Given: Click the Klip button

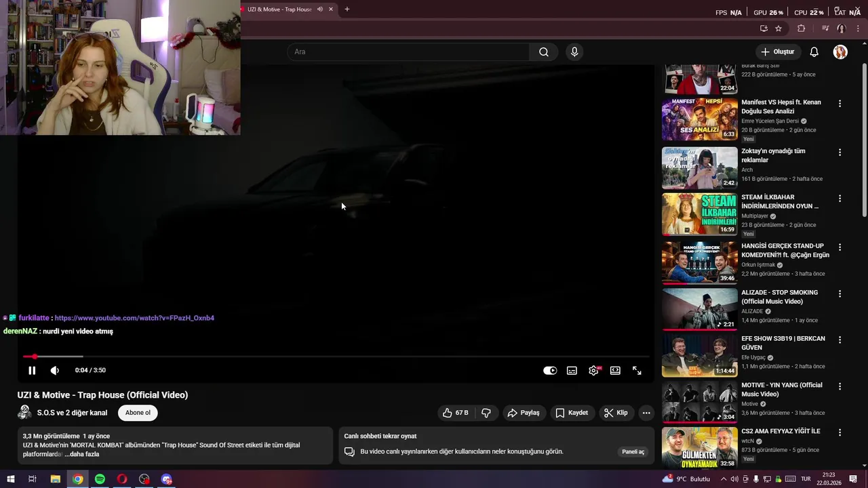Looking at the screenshot, I should point(616,413).
